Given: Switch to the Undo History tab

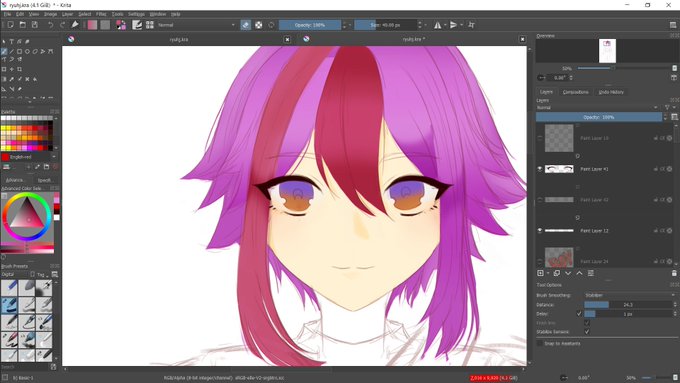Looking at the screenshot, I should click(611, 92).
